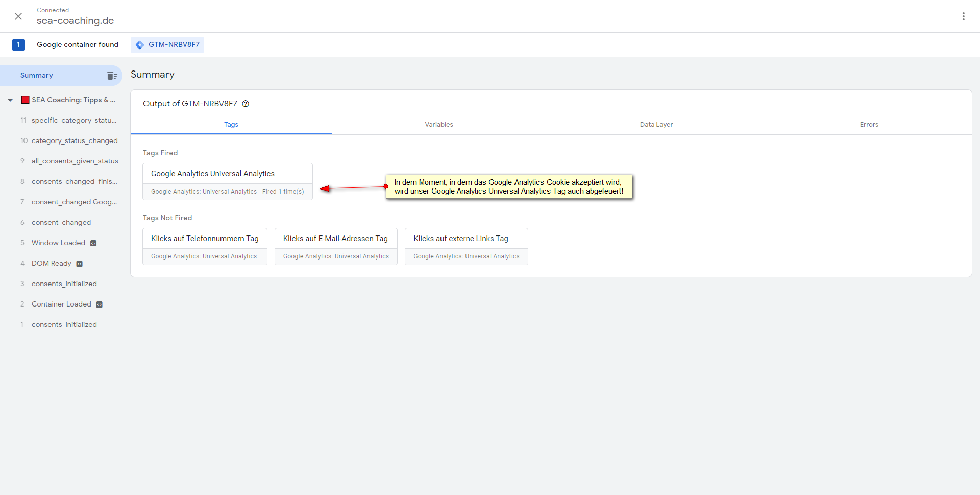Select event 1 consents_initialized
Viewport: 980px width, 495px height.
64,325
